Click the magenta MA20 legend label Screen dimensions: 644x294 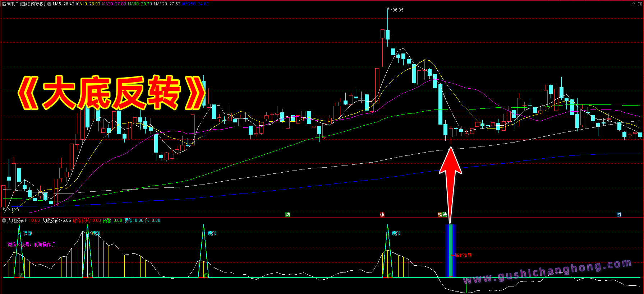[114, 4]
